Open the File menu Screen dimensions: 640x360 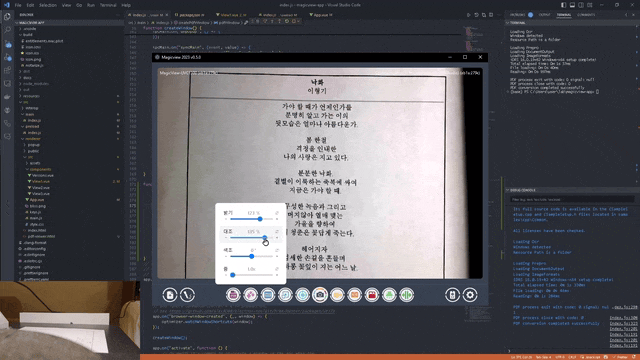[x=18, y=5]
